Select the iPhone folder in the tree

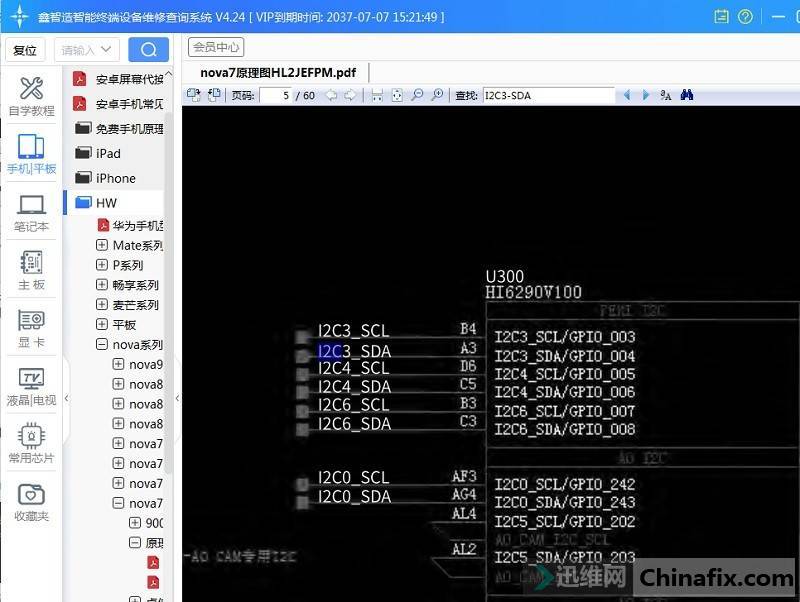tap(115, 178)
